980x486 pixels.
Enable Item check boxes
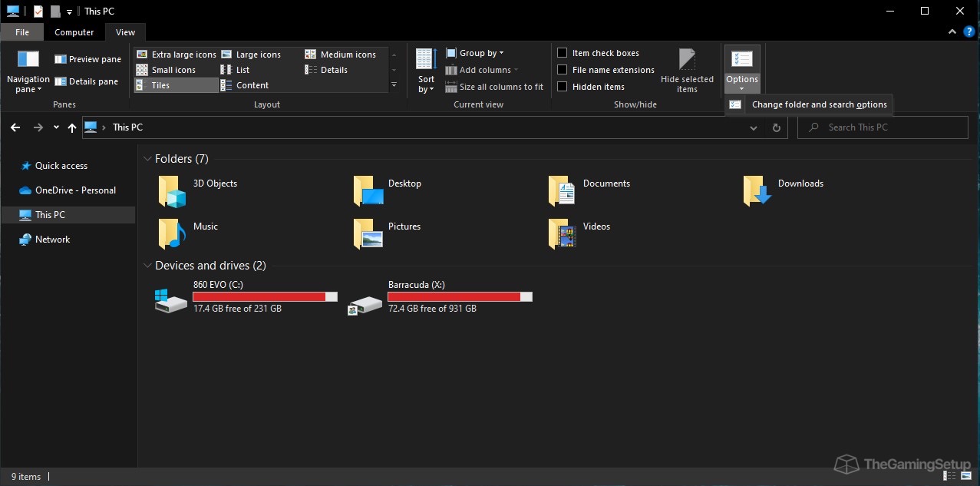[599, 53]
